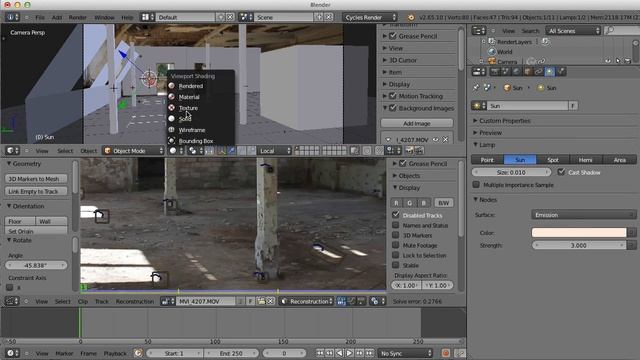The width and height of the screenshot is (640, 360).
Task: Select the Object Data lamp properties tab icon
Action: 550,72
